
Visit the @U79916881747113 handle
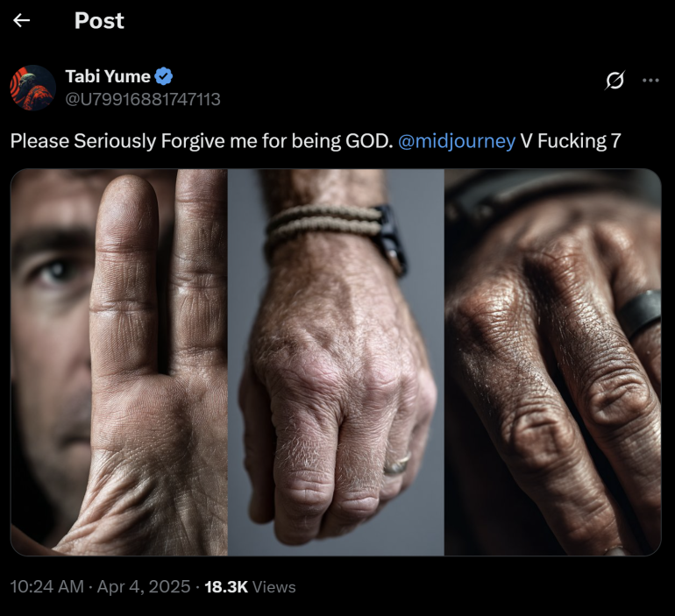tap(143, 99)
